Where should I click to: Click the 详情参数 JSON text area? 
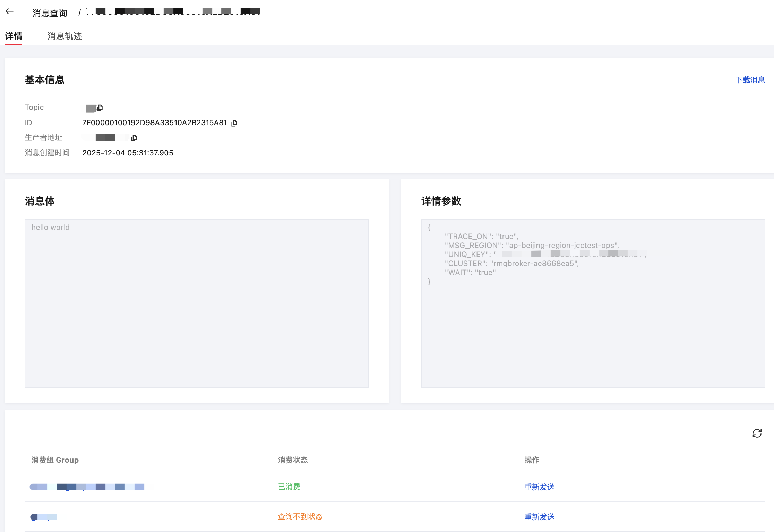pyautogui.click(x=593, y=303)
